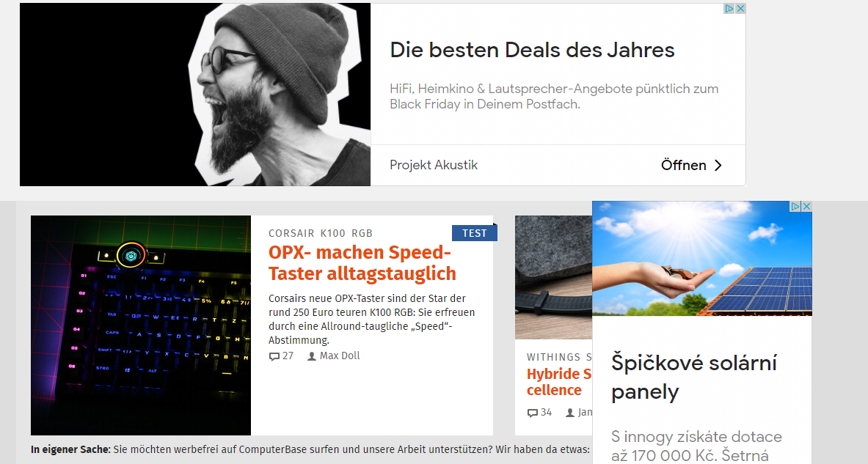Viewport: 868px width, 464px height.
Task: Open AdChoices icon on solar panel ad
Action: click(796, 206)
